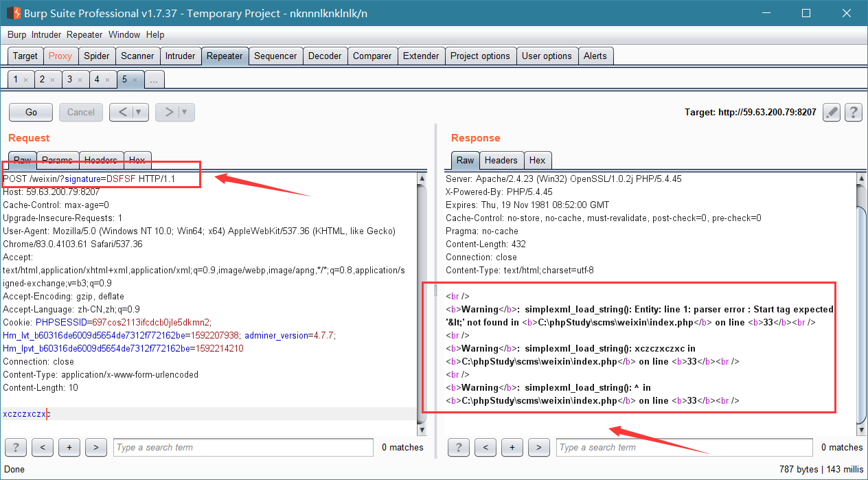The width and height of the screenshot is (868, 480).
Task: Jump to previous request search match
Action: (x=43, y=447)
